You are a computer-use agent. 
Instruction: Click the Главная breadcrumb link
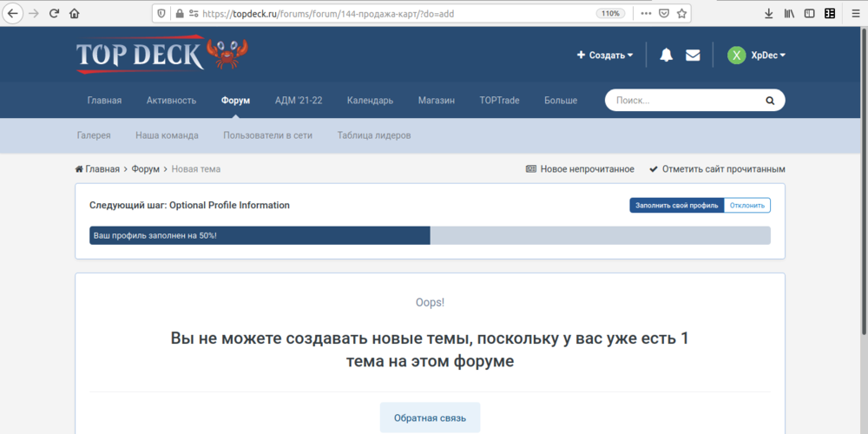click(102, 169)
